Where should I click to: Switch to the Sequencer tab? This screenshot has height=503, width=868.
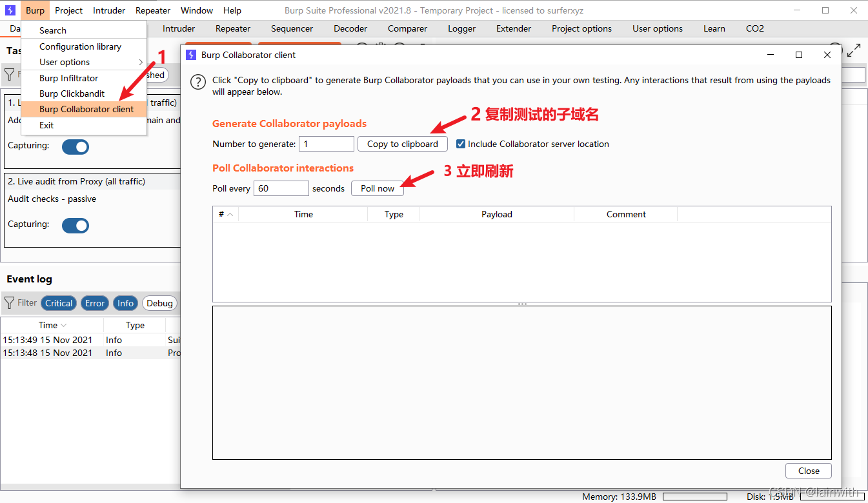tap(292, 28)
